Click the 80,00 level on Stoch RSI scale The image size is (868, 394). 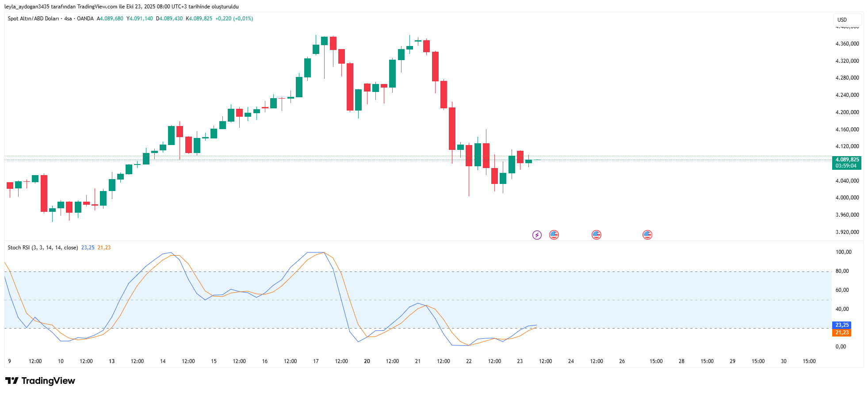(842, 271)
